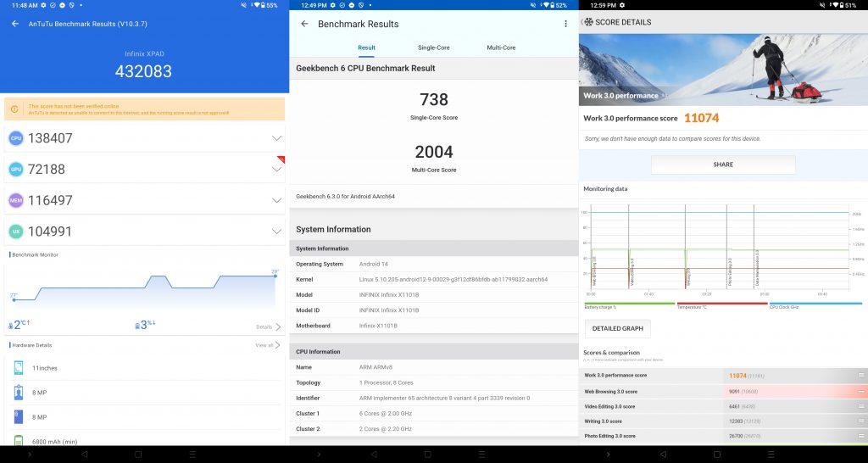Click the Single-Core Score 738
The width and height of the screenshot is (868, 463).
[434, 100]
